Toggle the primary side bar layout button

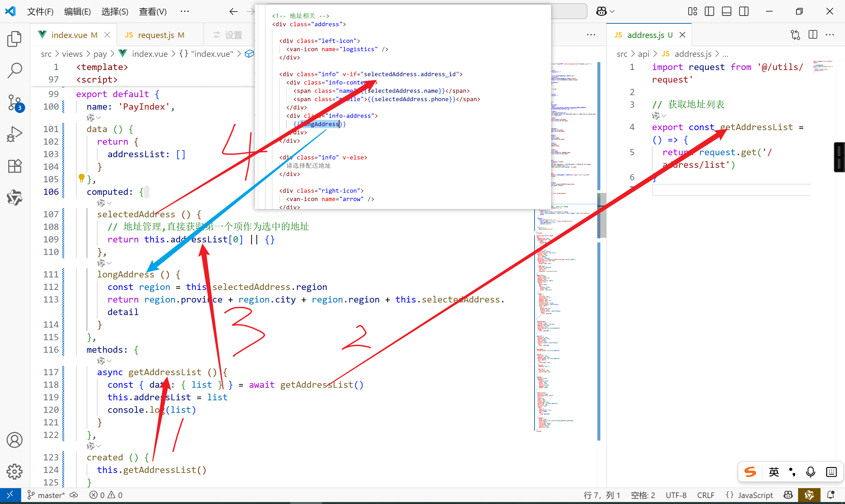[709, 12]
